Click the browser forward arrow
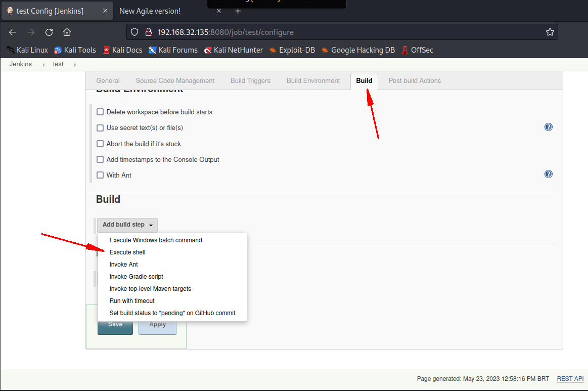 click(x=31, y=32)
